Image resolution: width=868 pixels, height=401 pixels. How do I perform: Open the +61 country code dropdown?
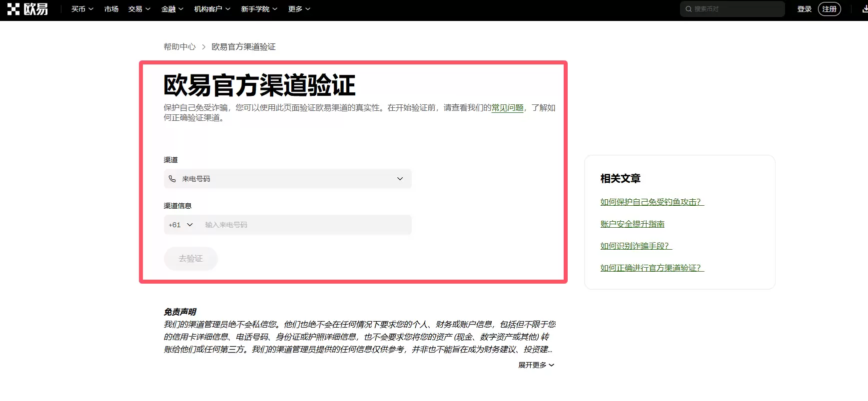pyautogui.click(x=181, y=225)
